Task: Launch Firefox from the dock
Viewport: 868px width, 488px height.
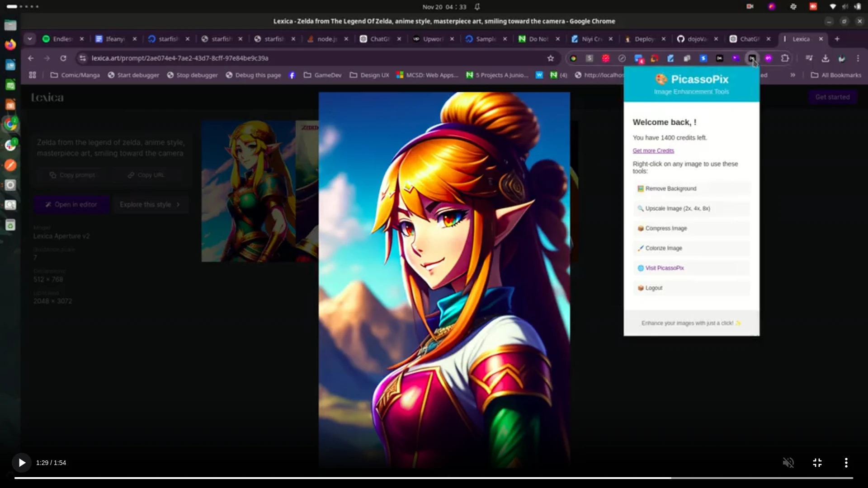Action: [x=10, y=44]
